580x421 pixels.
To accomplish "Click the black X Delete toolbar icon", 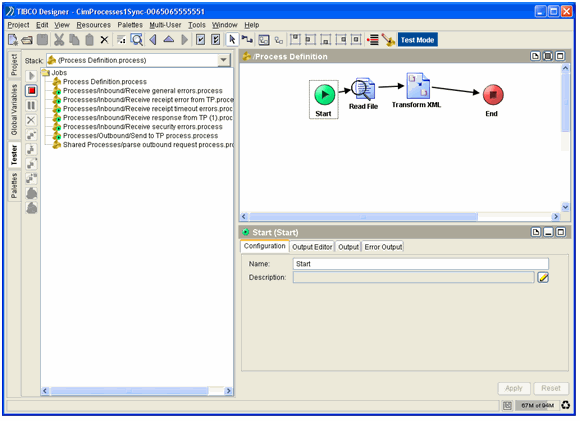I will click(104, 40).
